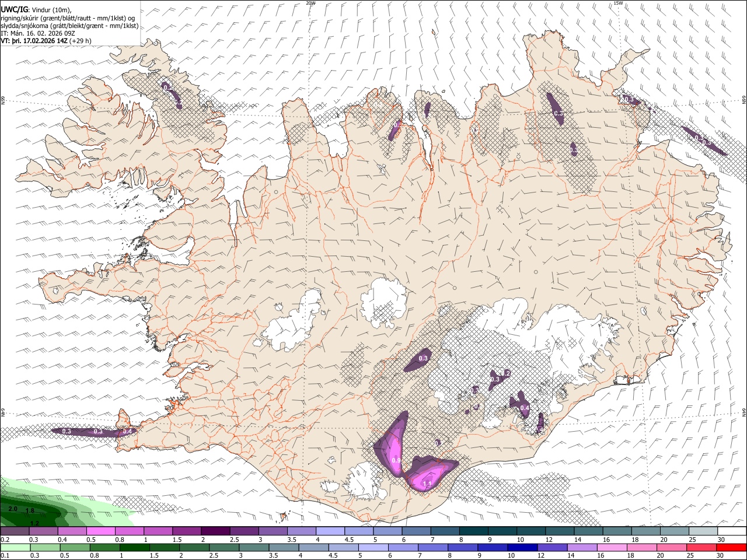Click the top-row swatch between 12 and 14
Screen dimensions: 747x560
pos(559,531)
